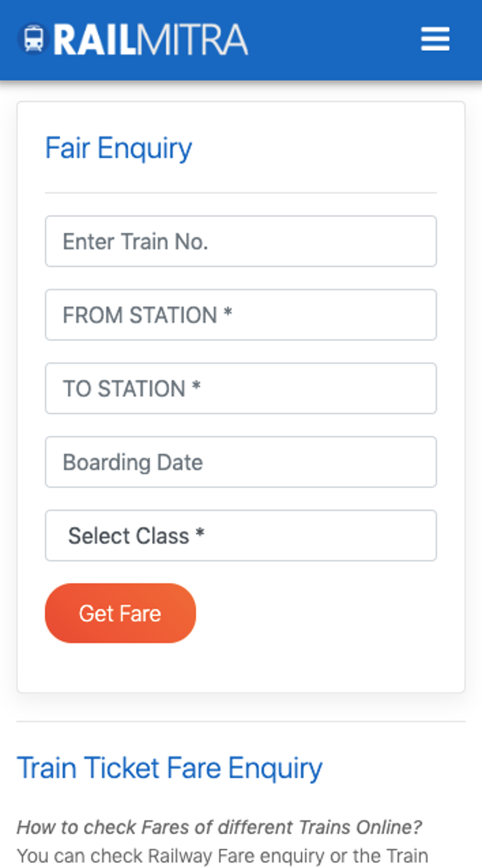Click the You can check Railway Fare paragraph
Screen dimensions: 482x868
(x=222, y=856)
